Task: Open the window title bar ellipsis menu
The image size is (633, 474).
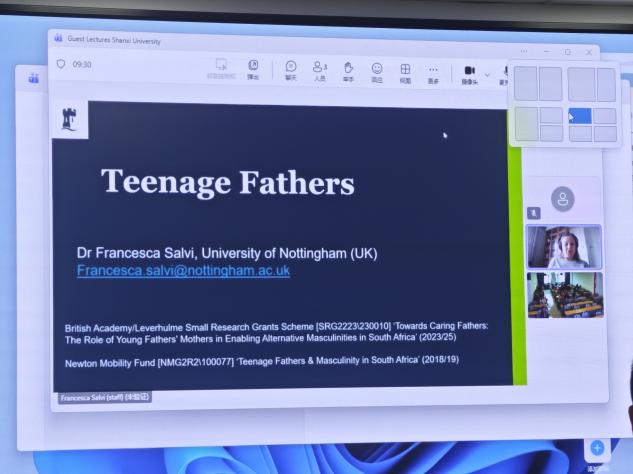Action: [523, 51]
